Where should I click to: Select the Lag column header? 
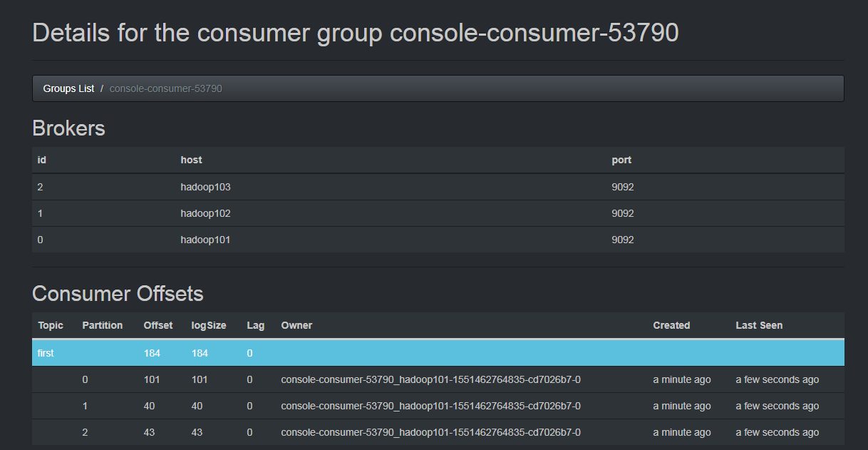[x=256, y=325]
